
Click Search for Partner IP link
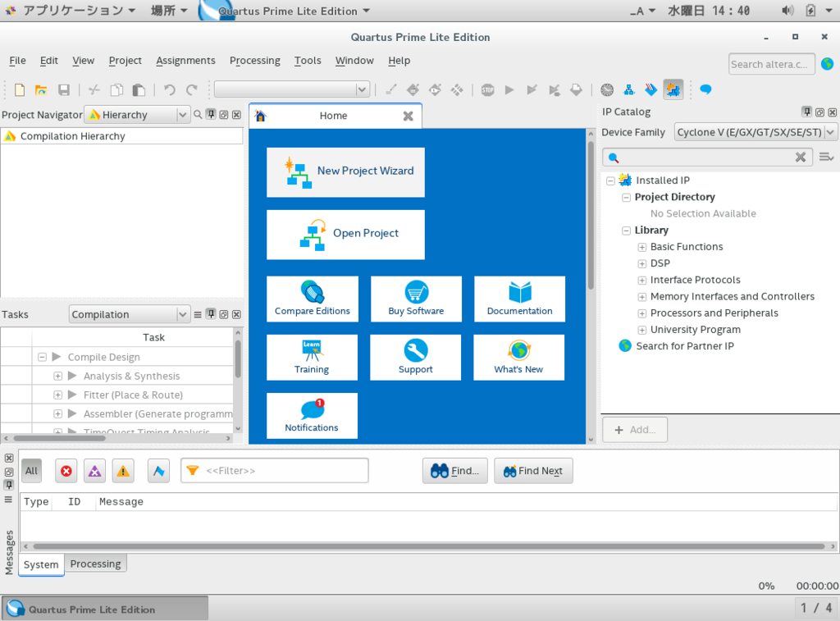pos(685,346)
